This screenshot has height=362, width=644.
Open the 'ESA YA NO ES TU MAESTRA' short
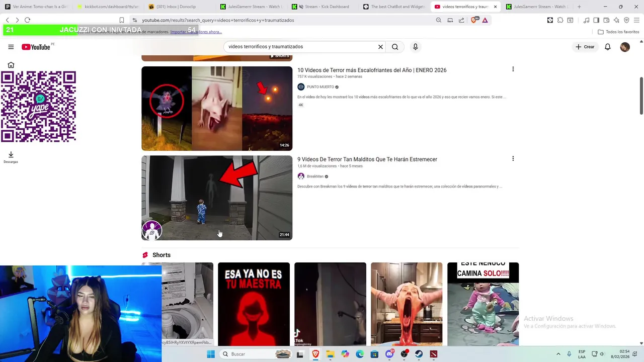[254, 304]
